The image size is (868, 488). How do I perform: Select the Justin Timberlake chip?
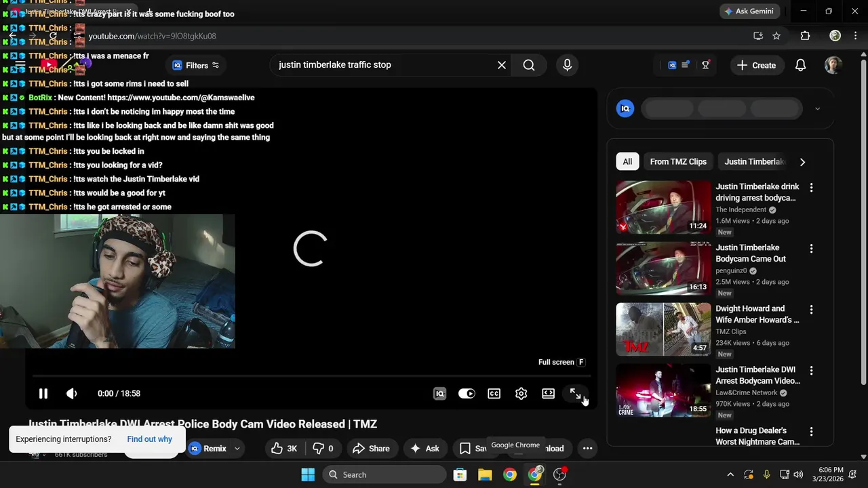[753, 161]
